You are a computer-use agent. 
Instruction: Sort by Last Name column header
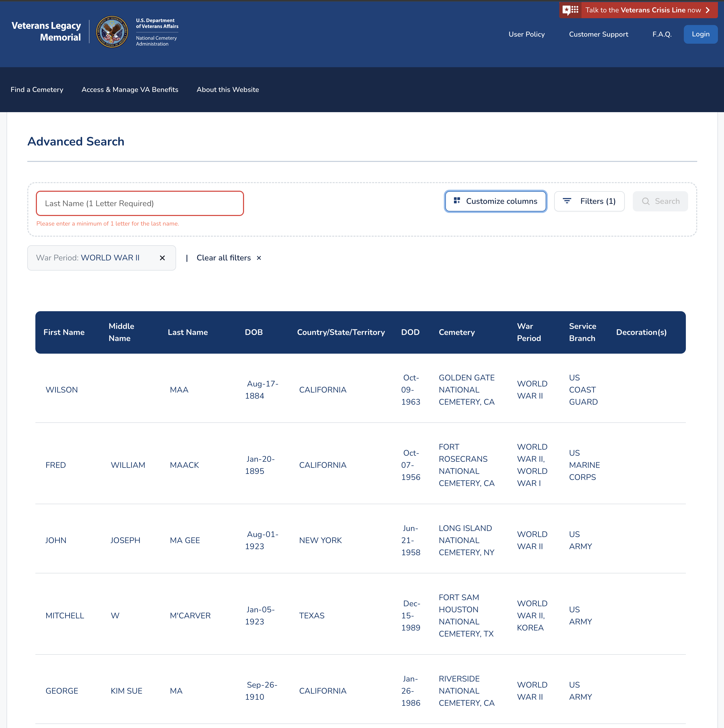point(188,332)
